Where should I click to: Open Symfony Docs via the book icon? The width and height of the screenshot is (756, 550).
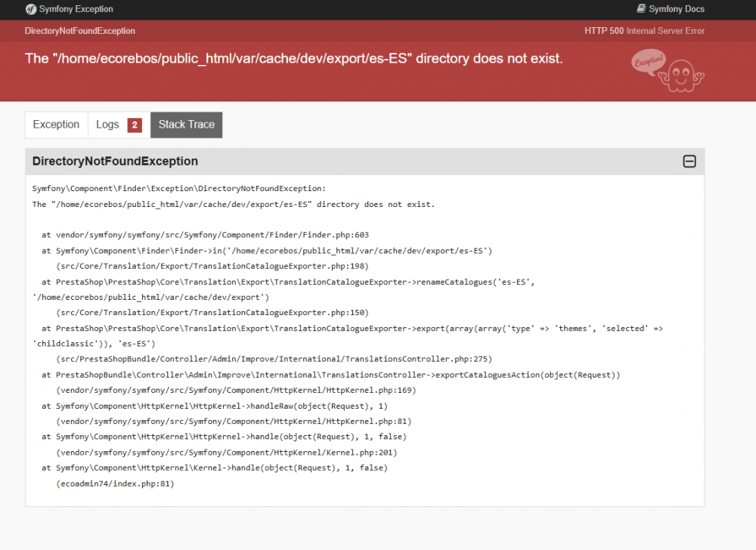tap(641, 9)
